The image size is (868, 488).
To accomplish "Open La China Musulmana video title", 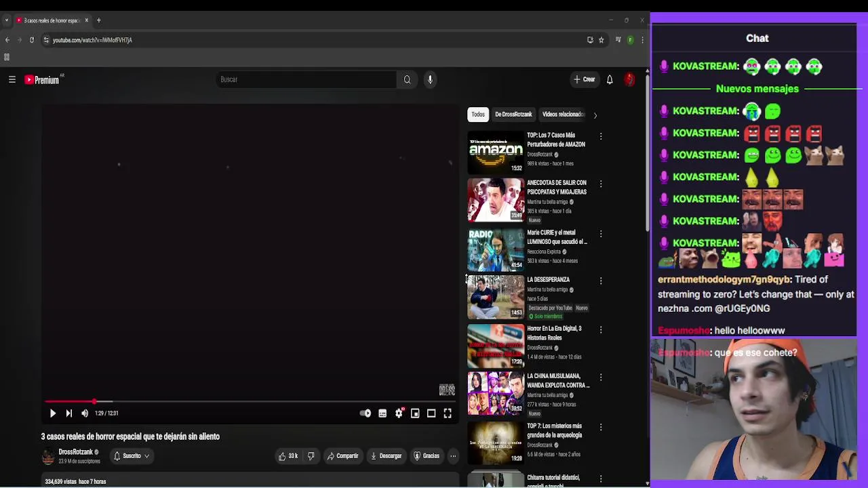I will (558, 380).
